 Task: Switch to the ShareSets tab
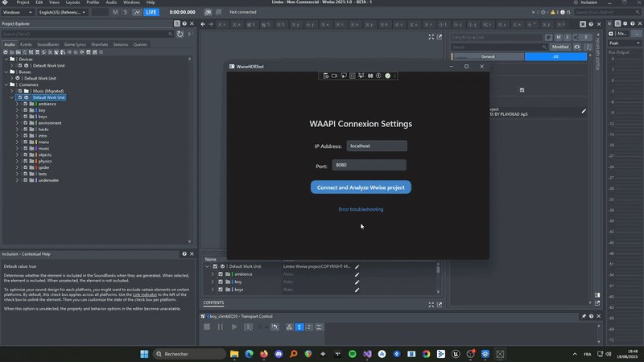[x=99, y=44]
